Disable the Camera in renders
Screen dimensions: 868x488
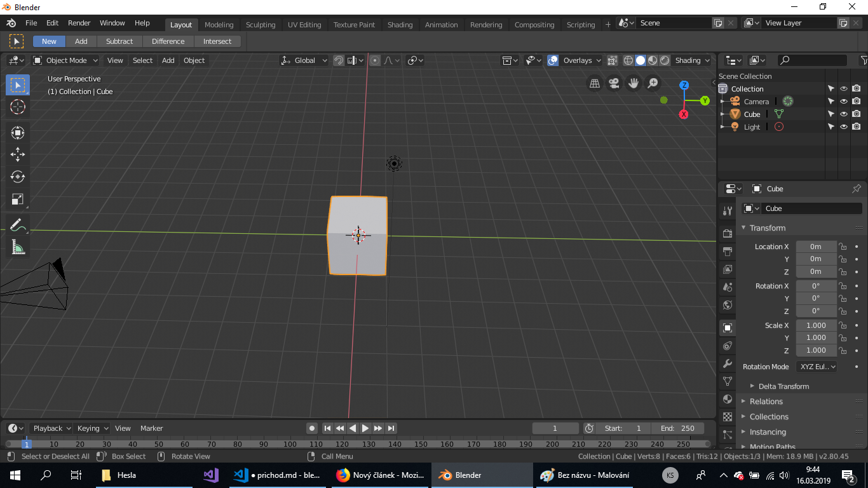click(857, 100)
